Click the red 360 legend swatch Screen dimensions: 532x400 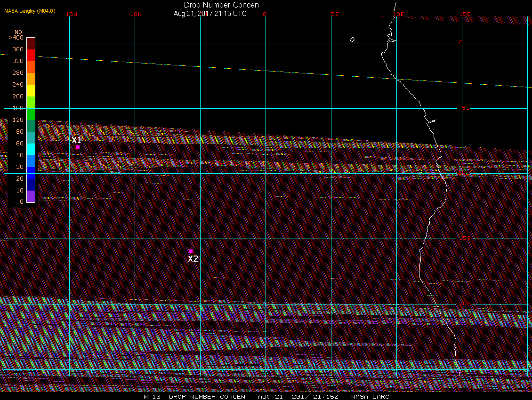click(31, 55)
